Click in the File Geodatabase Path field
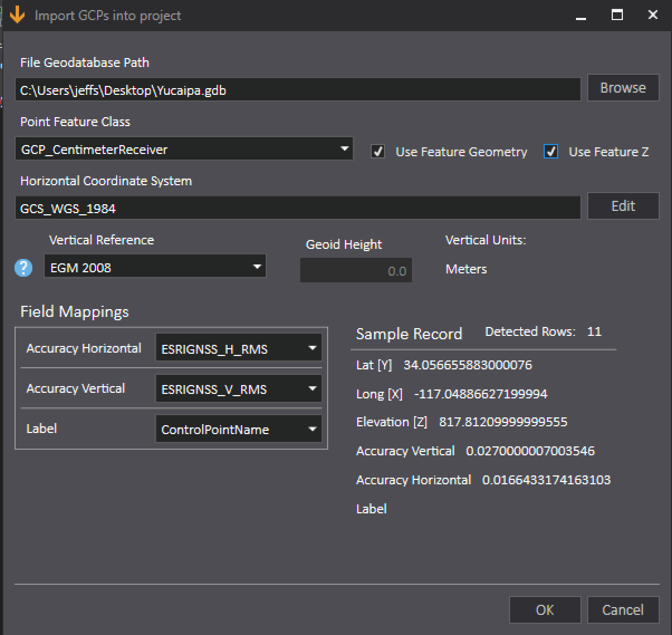Viewport: 672px width, 635px height. (x=297, y=90)
